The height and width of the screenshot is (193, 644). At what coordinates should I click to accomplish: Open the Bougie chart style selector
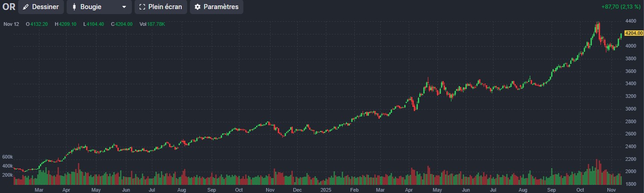pyautogui.click(x=99, y=7)
